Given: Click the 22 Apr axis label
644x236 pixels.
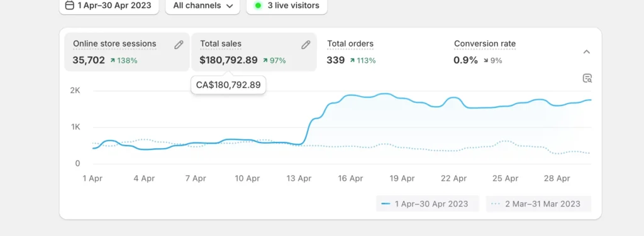Looking at the screenshot, I should click(454, 178).
